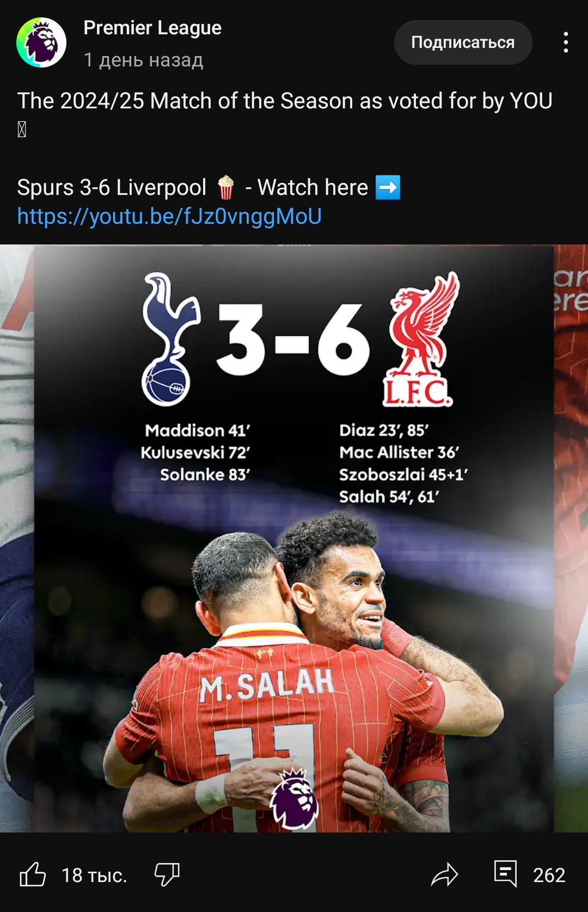Open comments via the comment icon
588x912 pixels.
click(x=505, y=874)
